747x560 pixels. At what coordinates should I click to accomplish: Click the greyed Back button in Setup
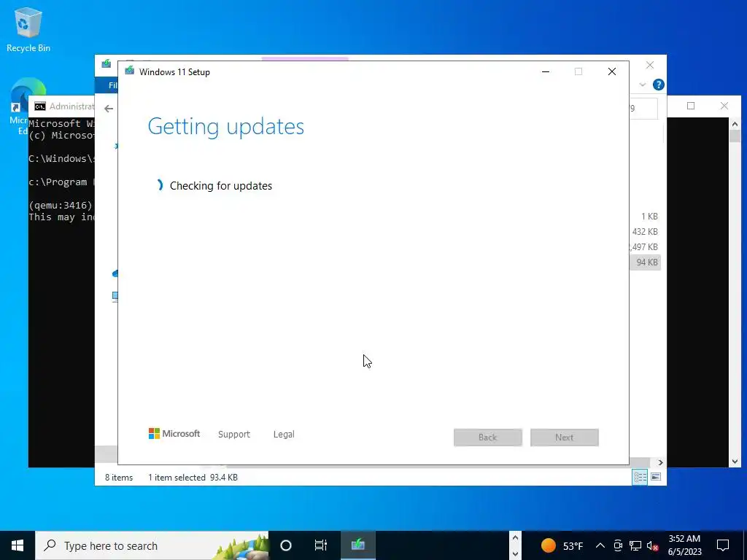(488, 437)
